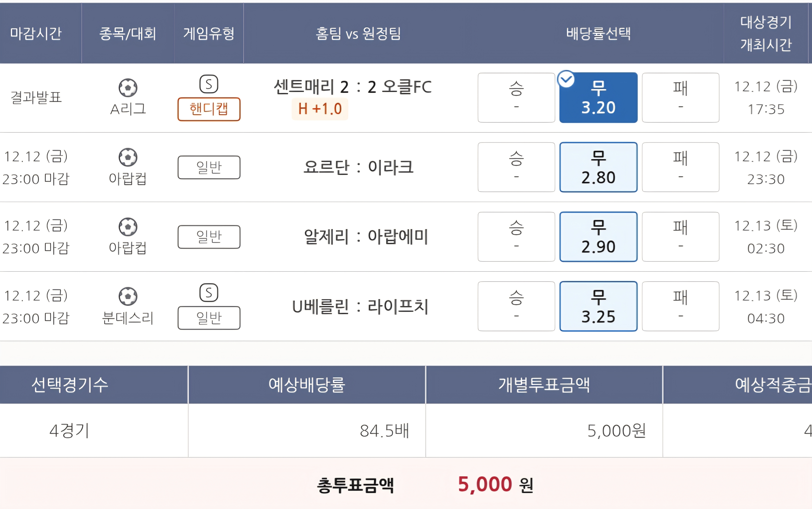This screenshot has height=509, width=812.
Task: Click soccer ball icon in 요르단 row
Action: (x=128, y=157)
